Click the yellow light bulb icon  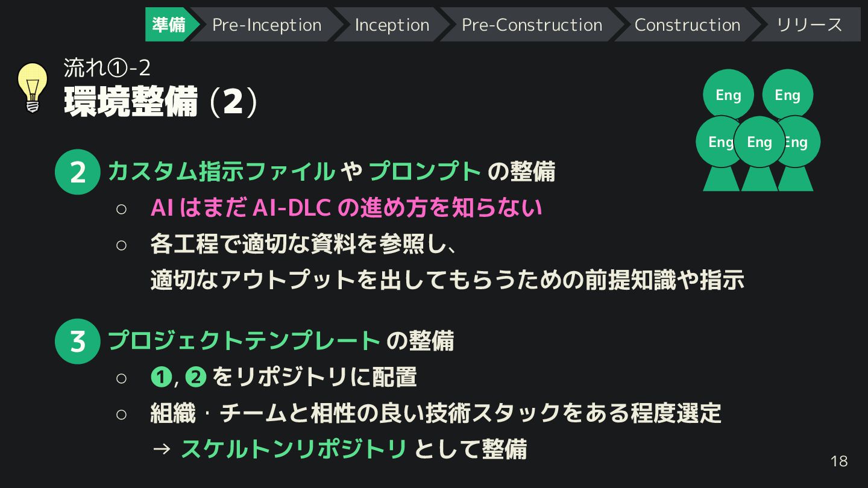point(33,88)
